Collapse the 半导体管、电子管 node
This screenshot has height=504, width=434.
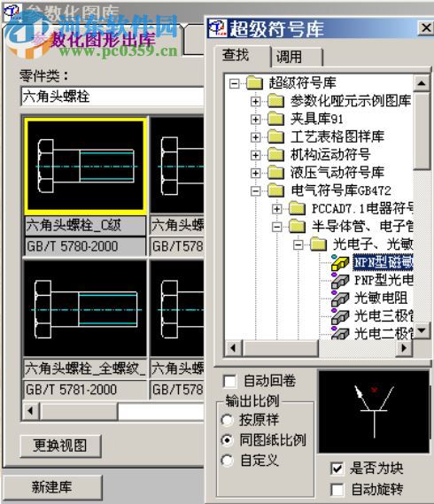[x=277, y=228]
